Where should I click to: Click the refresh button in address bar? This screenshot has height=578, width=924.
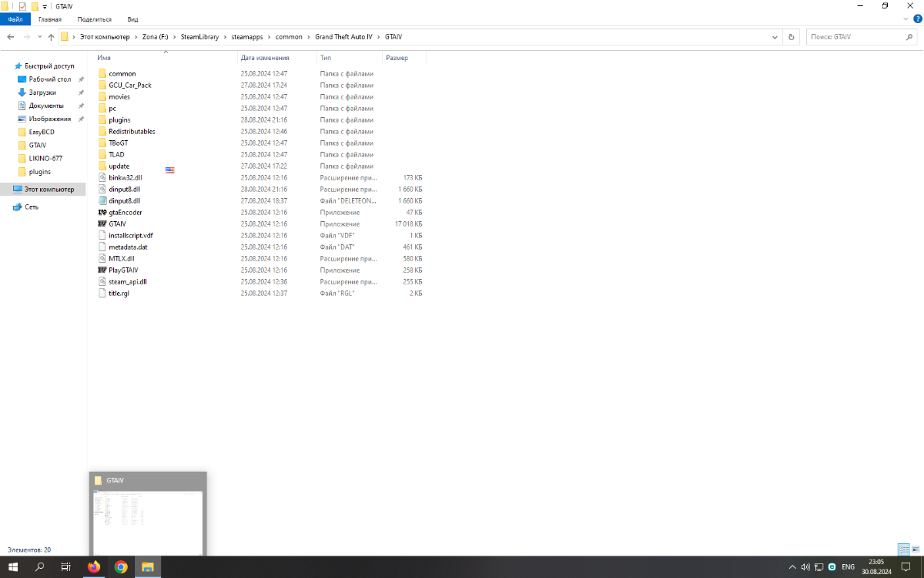point(791,36)
